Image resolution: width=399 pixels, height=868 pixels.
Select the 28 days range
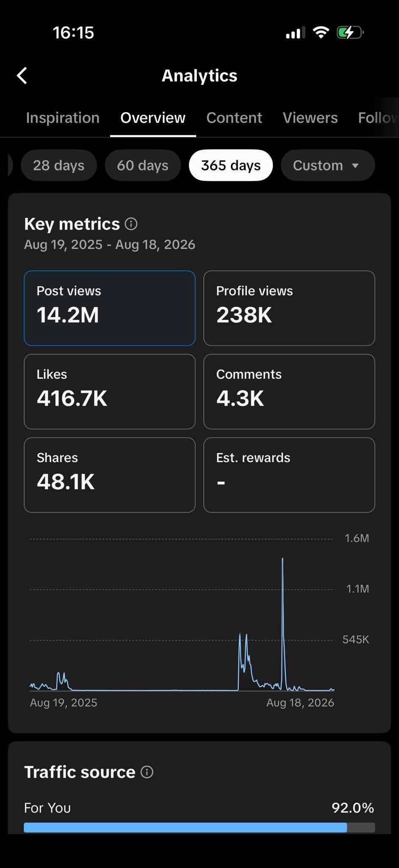[x=59, y=165]
